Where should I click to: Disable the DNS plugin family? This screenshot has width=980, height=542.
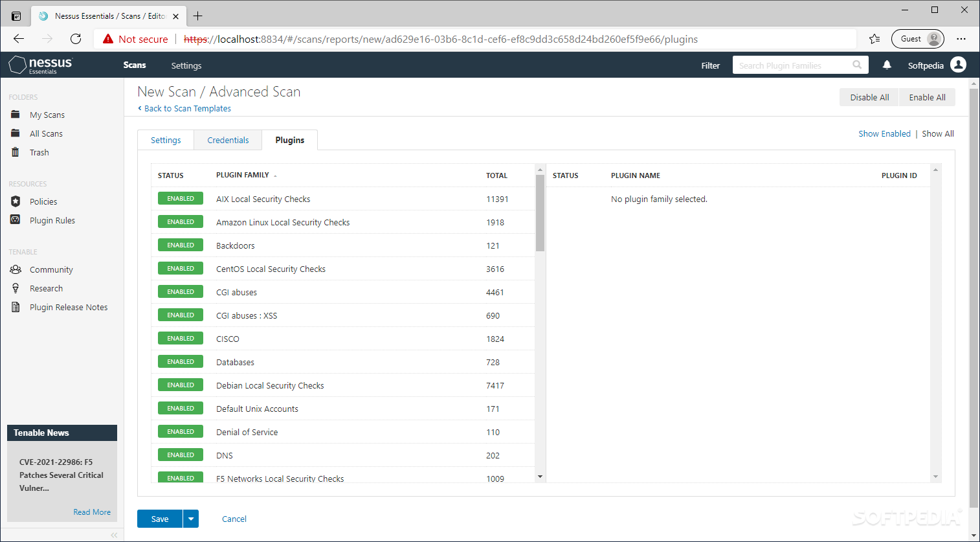(180, 455)
